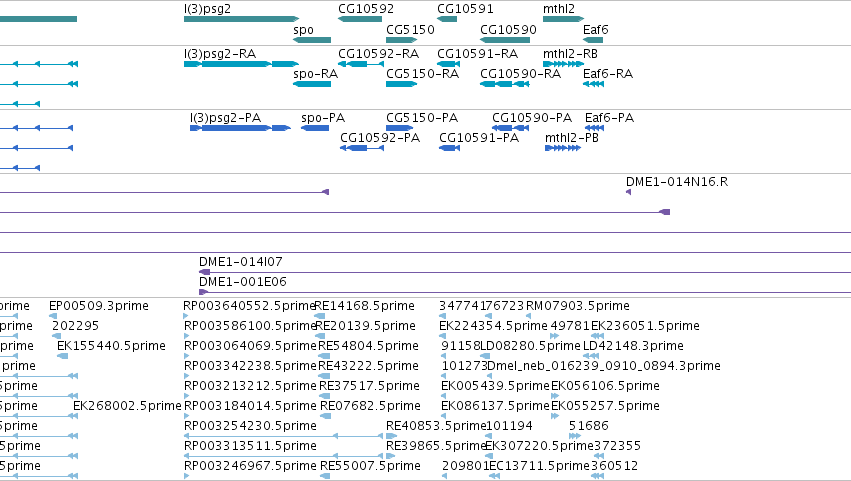Select the Eaf6-PA protein feature
Screen dimensions: 851x481
point(594,128)
